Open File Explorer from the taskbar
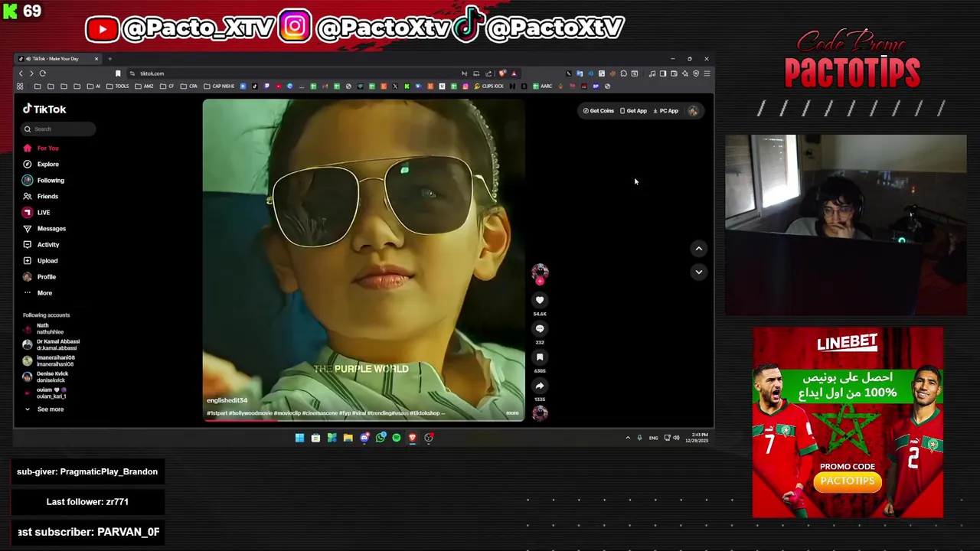Image resolution: width=980 pixels, height=551 pixels. click(x=348, y=438)
